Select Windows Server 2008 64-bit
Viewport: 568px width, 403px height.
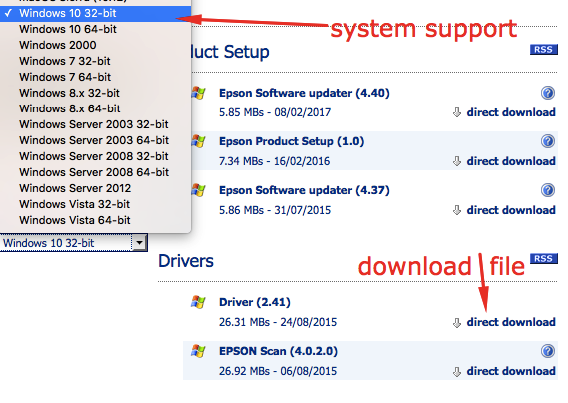coord(95,172)
